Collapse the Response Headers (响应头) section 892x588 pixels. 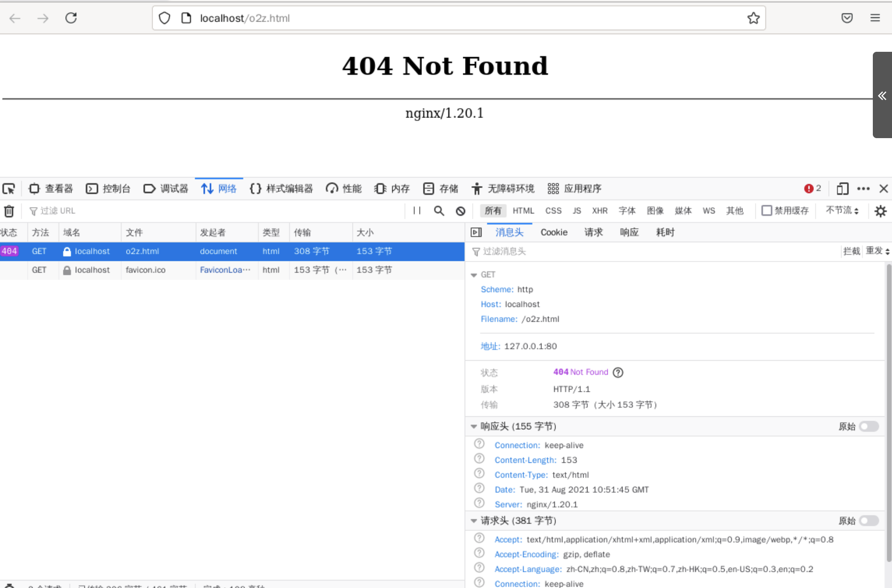(x=474, y=426)
